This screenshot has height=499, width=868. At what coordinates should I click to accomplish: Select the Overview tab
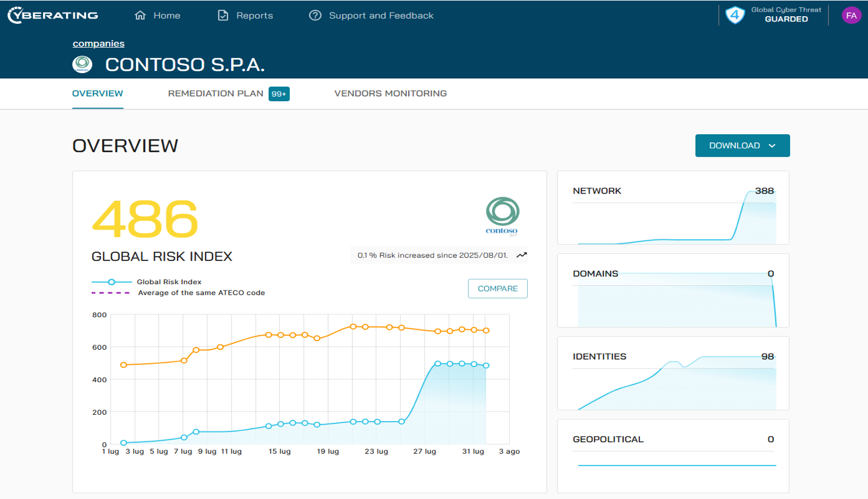[98, 94]
